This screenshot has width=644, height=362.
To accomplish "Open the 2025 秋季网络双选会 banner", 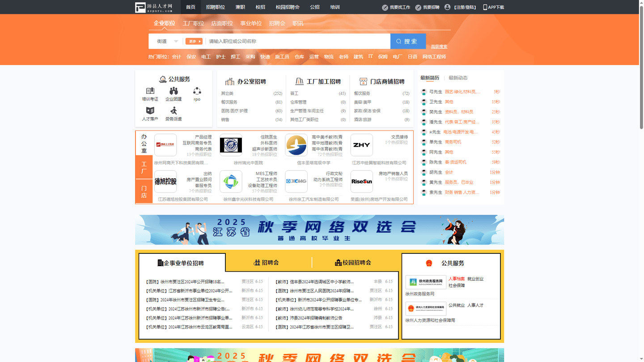I will pos(319,230).
